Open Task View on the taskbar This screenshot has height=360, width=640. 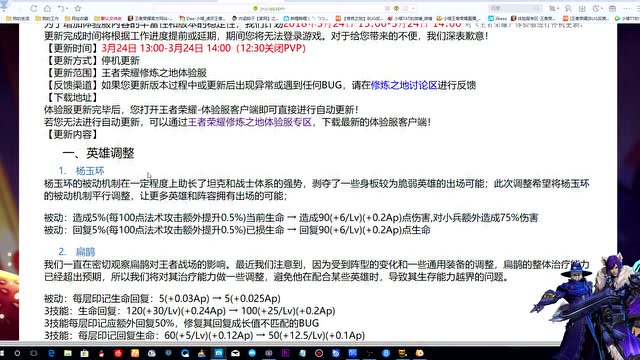point(34,353)
